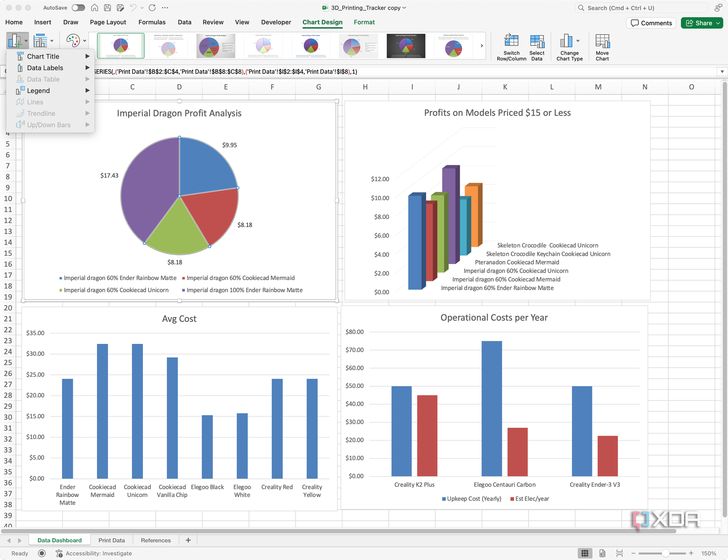728x560 pixels.
Task: Expand the Change Chart Type dropdown arrow
Action: [x=578, y=41]
